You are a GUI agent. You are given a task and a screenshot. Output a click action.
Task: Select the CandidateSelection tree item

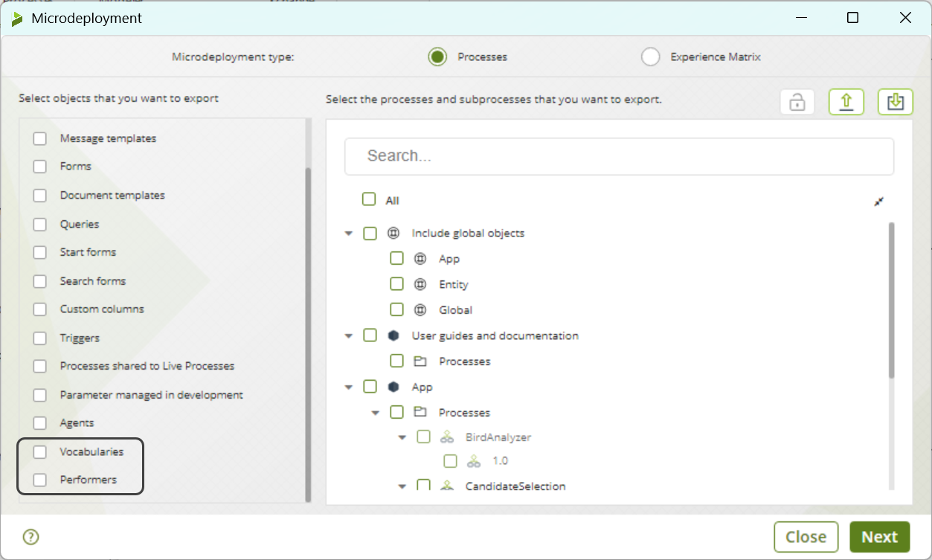coord(515,486)
